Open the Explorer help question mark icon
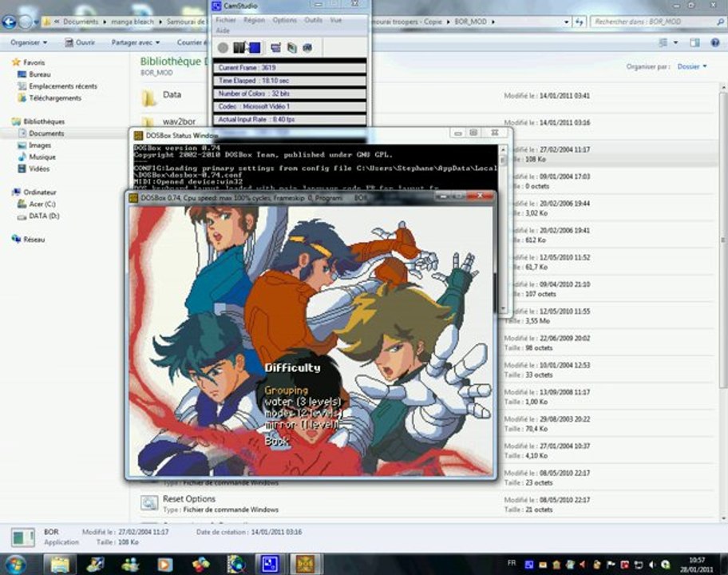 click(715, 42)
